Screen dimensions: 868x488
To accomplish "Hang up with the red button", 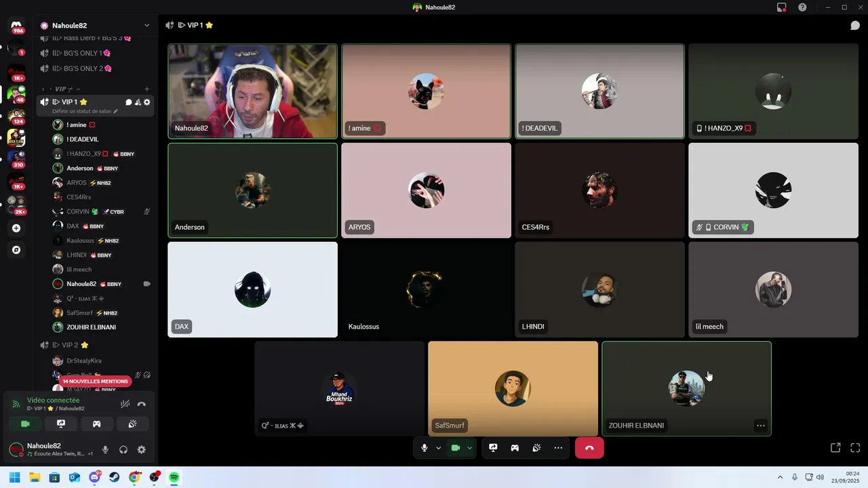I will coord(589,448).
